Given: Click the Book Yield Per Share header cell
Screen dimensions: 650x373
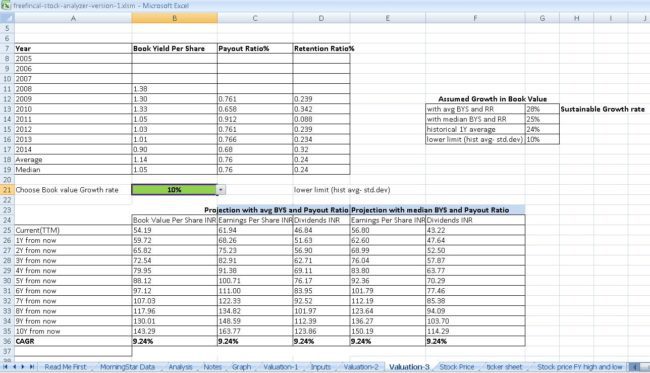Looking at the screenshot, I should click(175, 48).
